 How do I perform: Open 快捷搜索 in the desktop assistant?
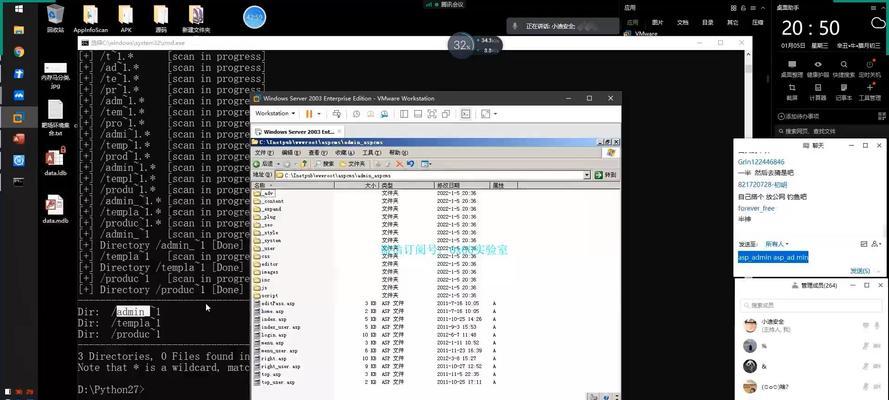[x=844, y=69]
